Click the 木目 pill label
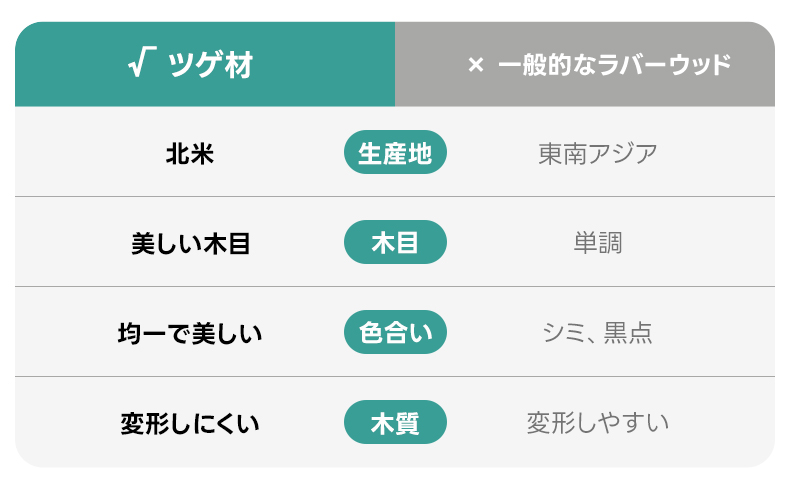The image size is (790, 498). point(395,242)
